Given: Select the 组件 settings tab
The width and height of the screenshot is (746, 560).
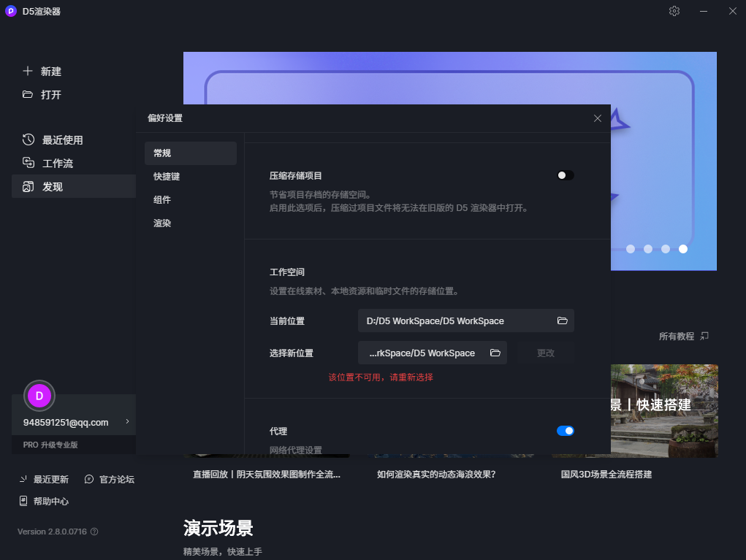Looking at the screenshot, I should coord(162,200).
